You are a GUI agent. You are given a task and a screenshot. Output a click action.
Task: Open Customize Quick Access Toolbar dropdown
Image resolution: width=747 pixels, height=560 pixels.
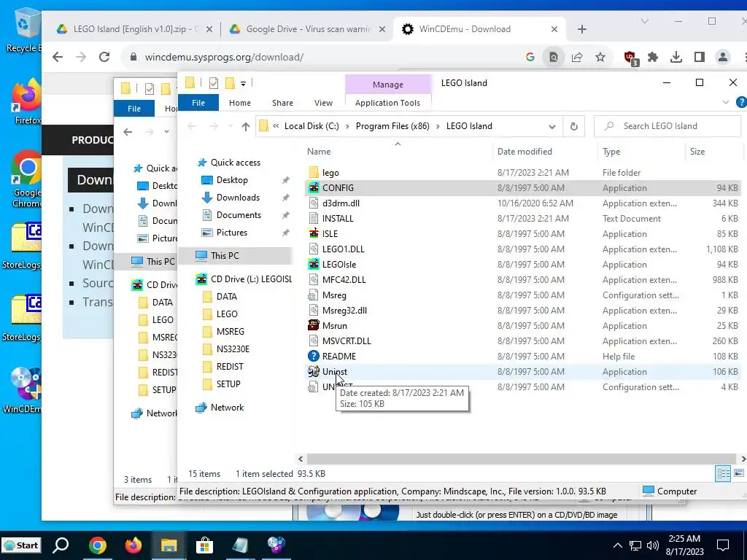pos(243,84)
